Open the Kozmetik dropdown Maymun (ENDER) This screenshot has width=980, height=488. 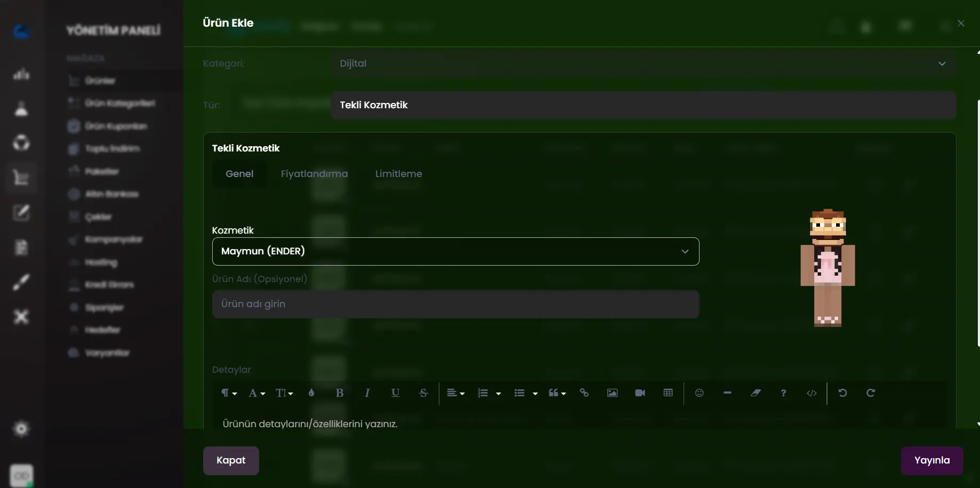pyautogui.click(x=455, y=251)
